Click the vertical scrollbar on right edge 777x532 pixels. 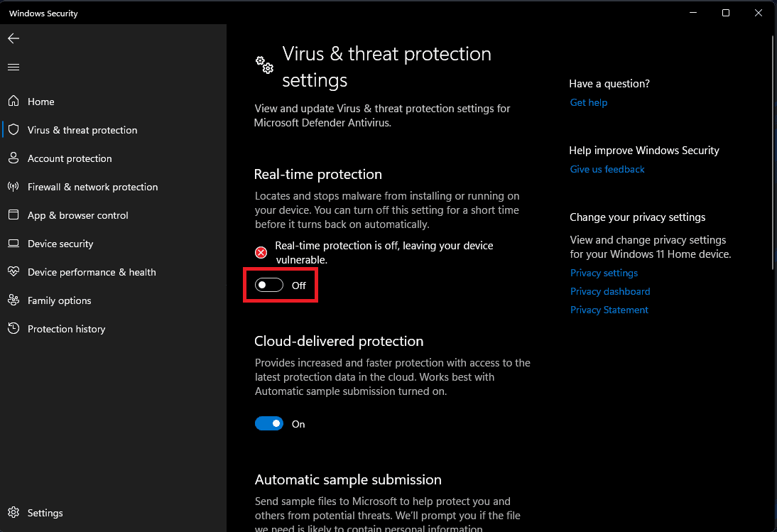click(773, 153)
